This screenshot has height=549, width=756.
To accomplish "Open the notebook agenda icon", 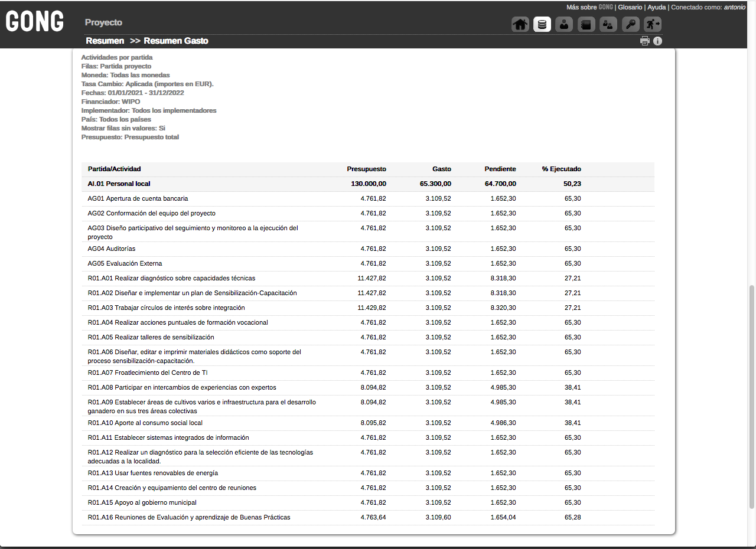I will (x=586, y=24).
